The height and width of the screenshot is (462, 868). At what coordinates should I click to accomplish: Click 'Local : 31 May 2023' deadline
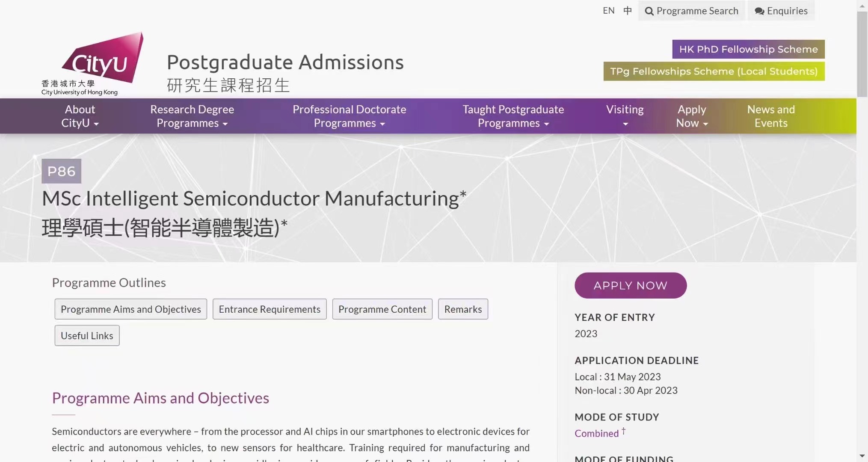click(x=617, y=377)
